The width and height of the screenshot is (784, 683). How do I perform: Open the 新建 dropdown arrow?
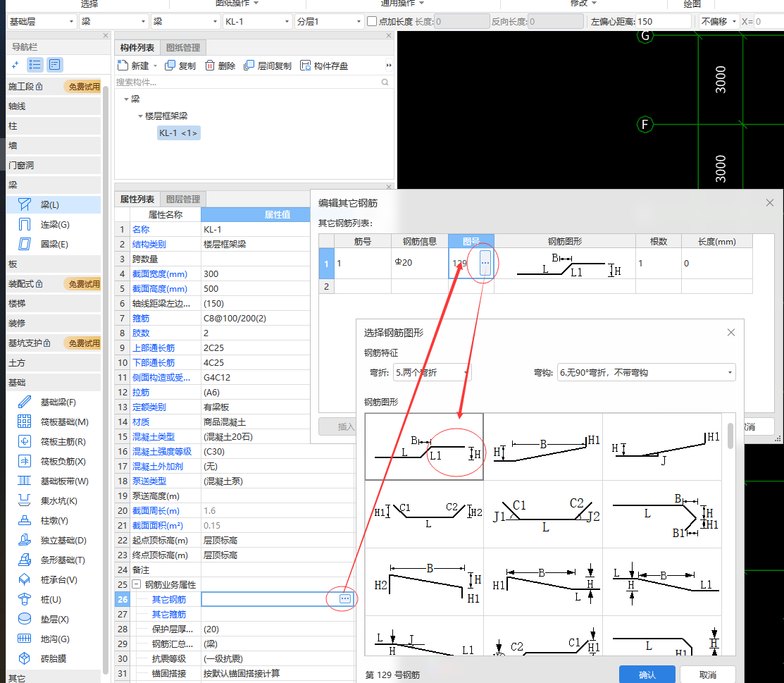tap(155, 66)
